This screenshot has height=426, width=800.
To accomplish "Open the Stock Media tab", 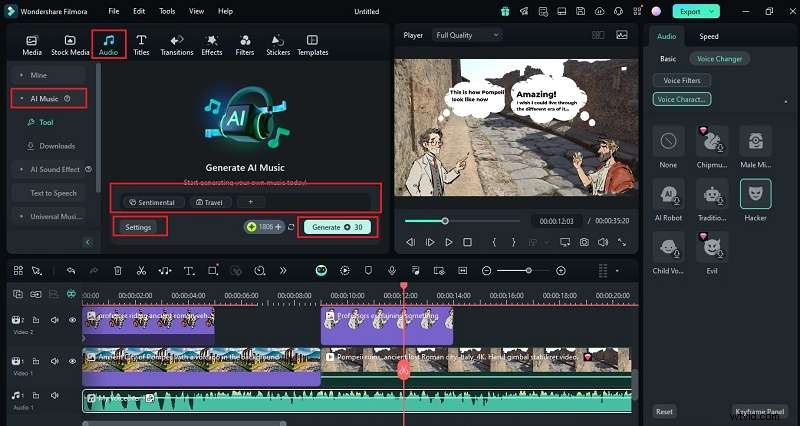I will pyautogui.click(x=70, y=45).
